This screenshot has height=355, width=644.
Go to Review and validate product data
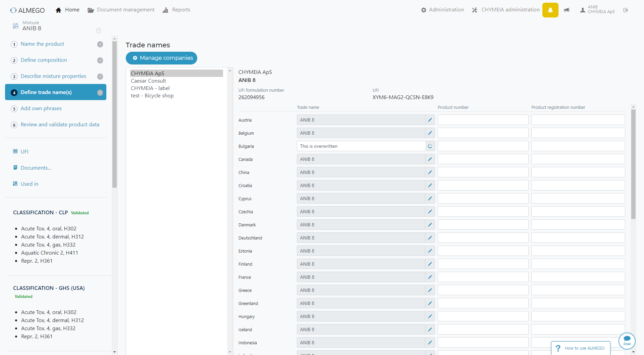[x=60, y=125]
